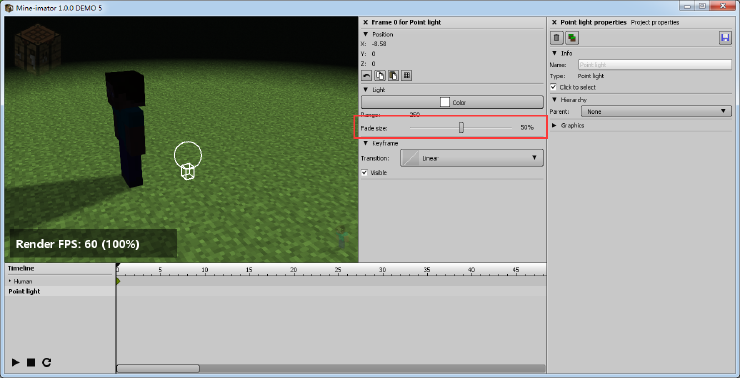Click the paste position icon
The width and height of the screenshot is (740, 378).
click(x=393, y=76)
